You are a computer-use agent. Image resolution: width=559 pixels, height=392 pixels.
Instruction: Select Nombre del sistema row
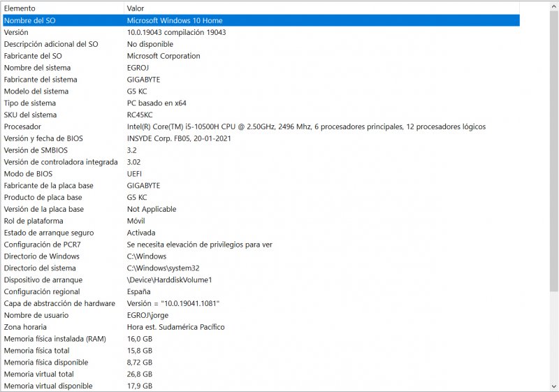pos(261,67)
